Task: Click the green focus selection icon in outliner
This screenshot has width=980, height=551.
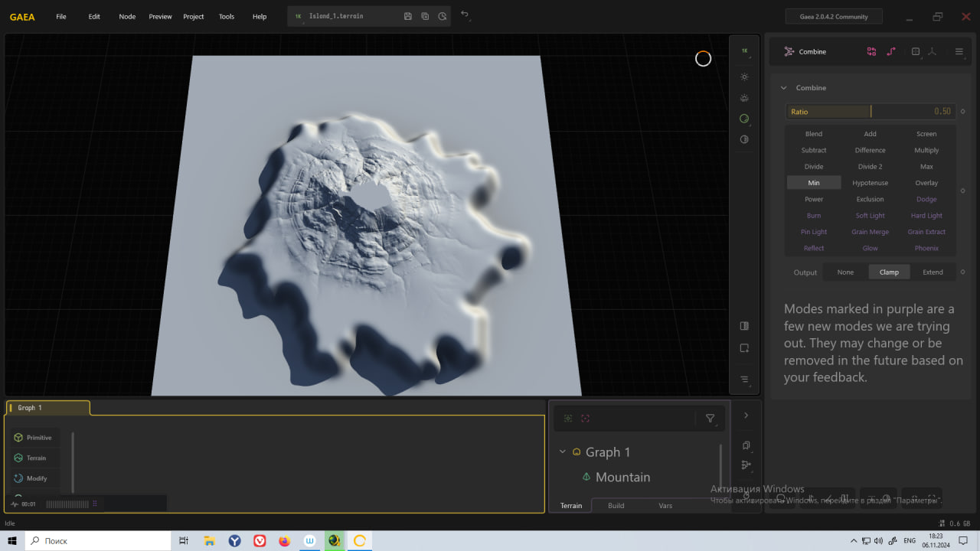Action: click(568, 419)
